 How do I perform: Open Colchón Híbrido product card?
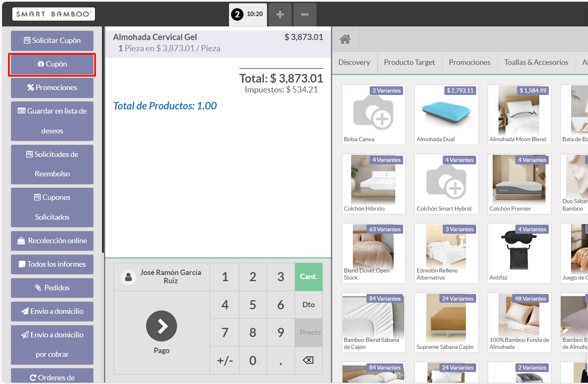coord(374,184)
